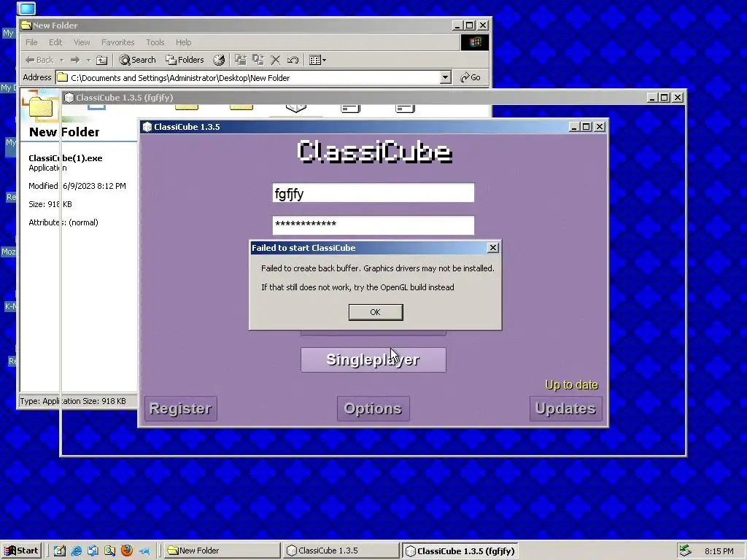Click the Move To toolbar icon
This screenshot has width=747, height=560.
pos(241,60)
